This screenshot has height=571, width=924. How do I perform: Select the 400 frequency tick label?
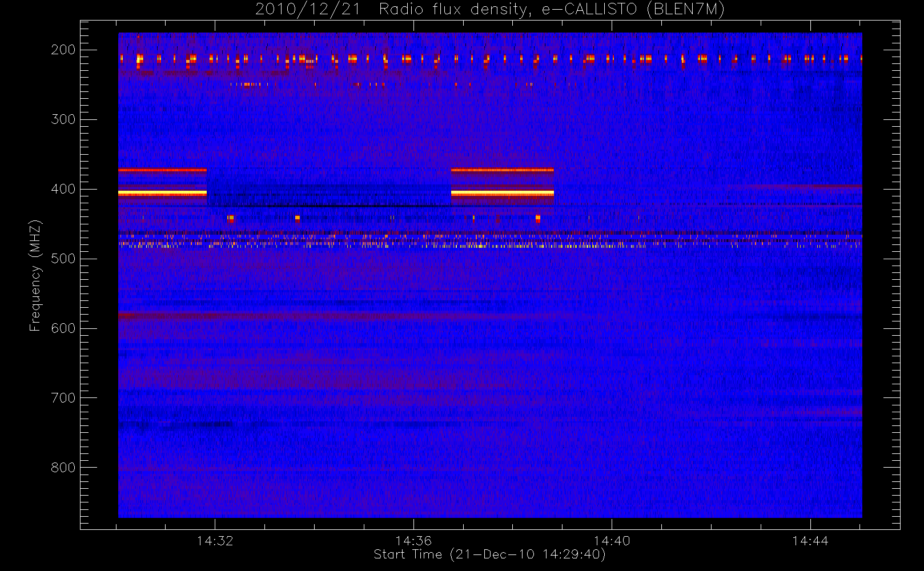pyautogui.click(x=63, y=189)
